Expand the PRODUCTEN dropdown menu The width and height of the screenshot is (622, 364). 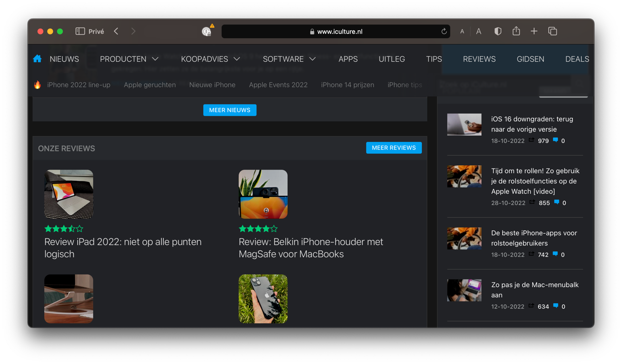point(129,59)
